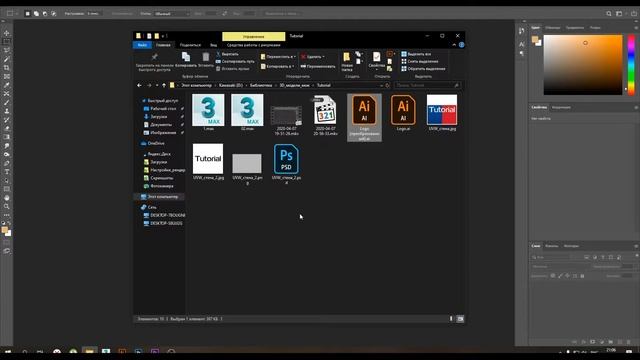Click inside the orange color picker field

(583, 64)
